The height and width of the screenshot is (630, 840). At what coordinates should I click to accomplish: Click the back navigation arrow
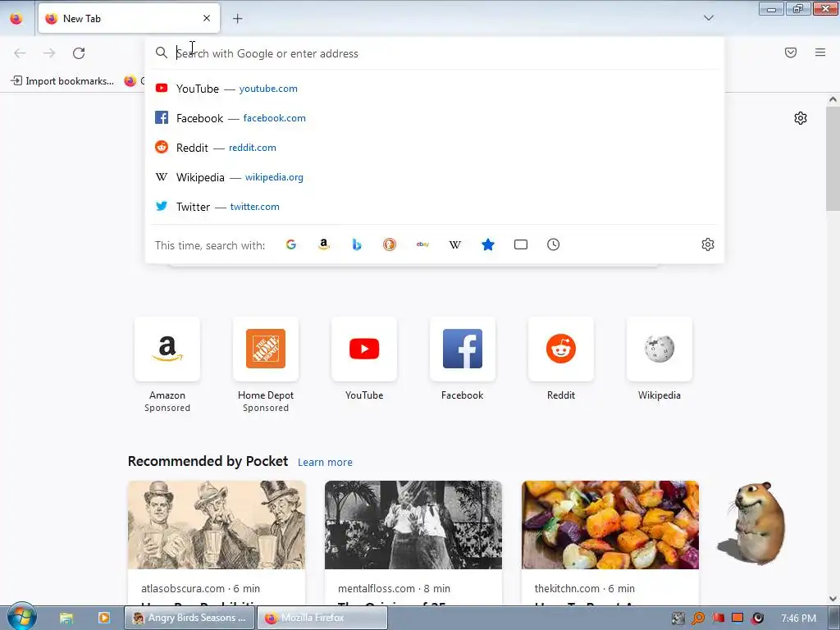click(x=20, y=53)
